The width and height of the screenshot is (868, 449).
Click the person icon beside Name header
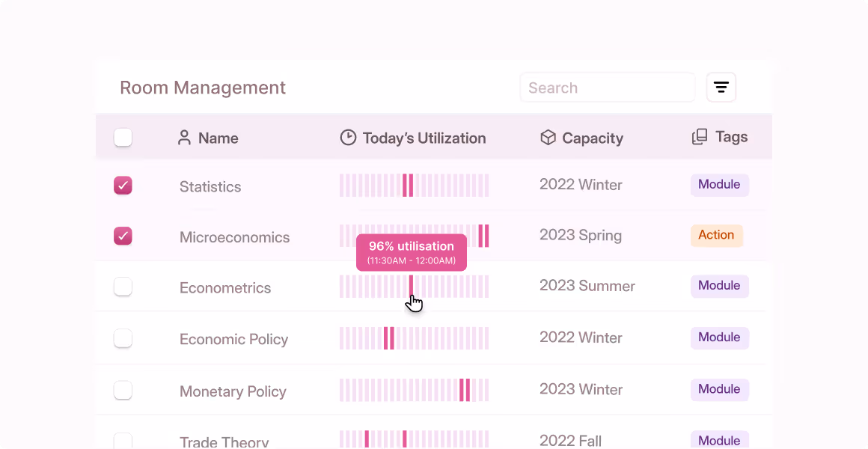point(184,138)
